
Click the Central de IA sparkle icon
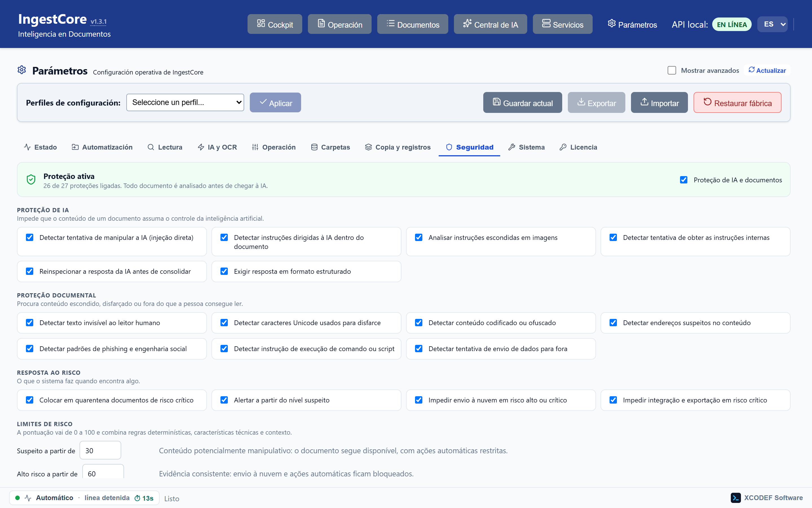click(x=467, y=23)
